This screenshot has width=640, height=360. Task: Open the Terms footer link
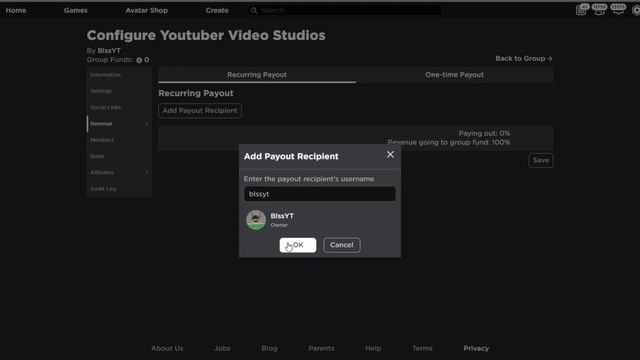tap(422, 348)
